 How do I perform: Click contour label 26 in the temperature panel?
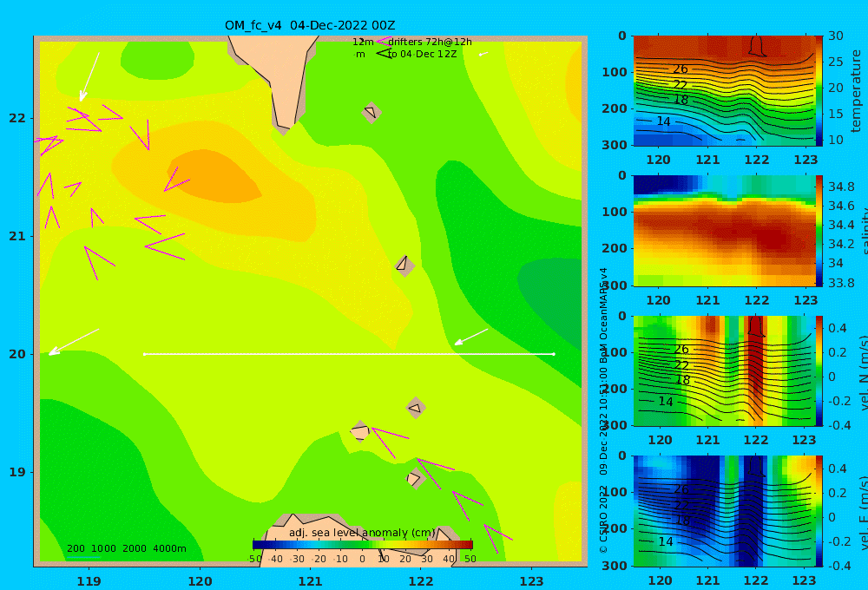click(681, 69)
